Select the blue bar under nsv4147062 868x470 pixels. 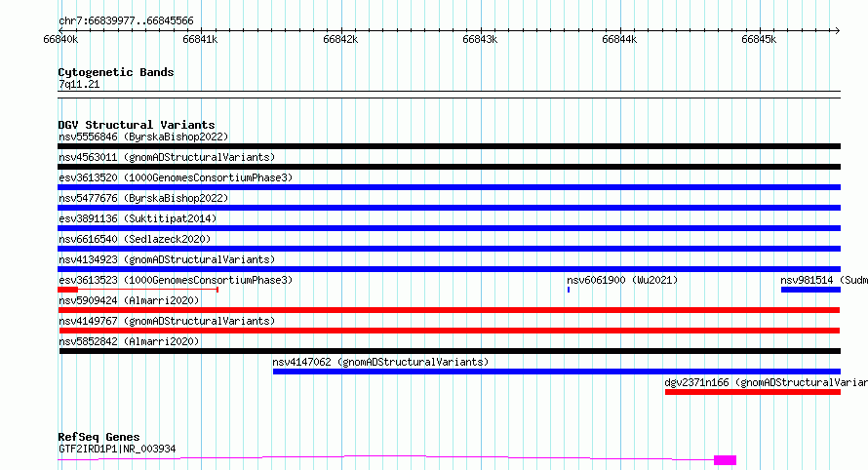coord(557,372)
